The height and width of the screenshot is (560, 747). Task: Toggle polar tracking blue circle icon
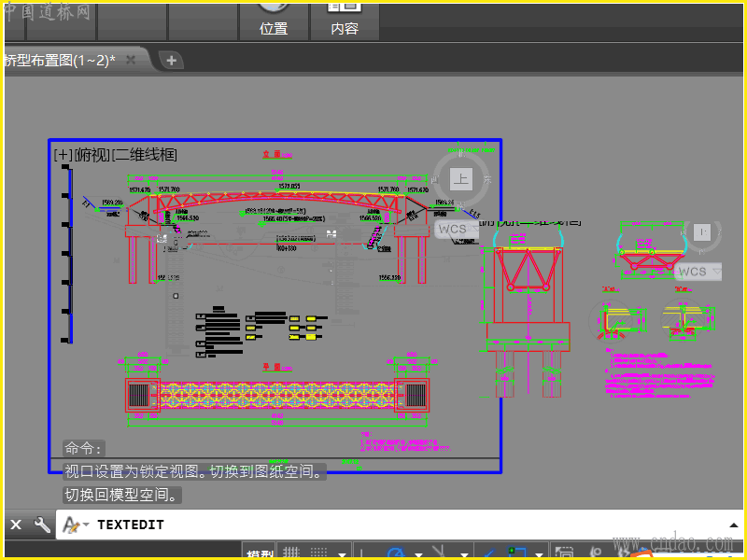(x=395, y=553)
